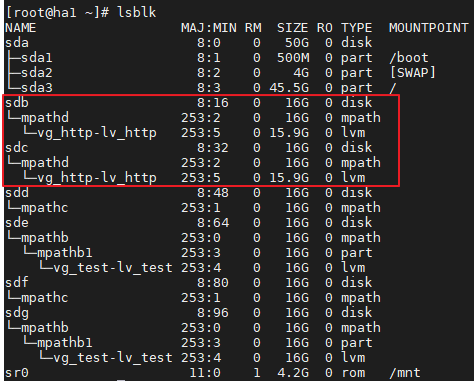Click the [root@ha1 ~]# shell prompt

pyautogui.click(x=57, y=13)
